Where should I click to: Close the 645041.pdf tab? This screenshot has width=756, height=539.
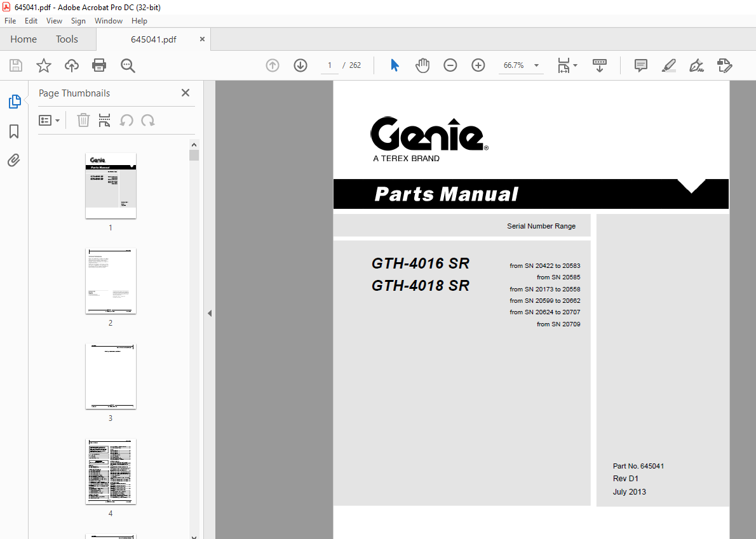tap(202, 39)
